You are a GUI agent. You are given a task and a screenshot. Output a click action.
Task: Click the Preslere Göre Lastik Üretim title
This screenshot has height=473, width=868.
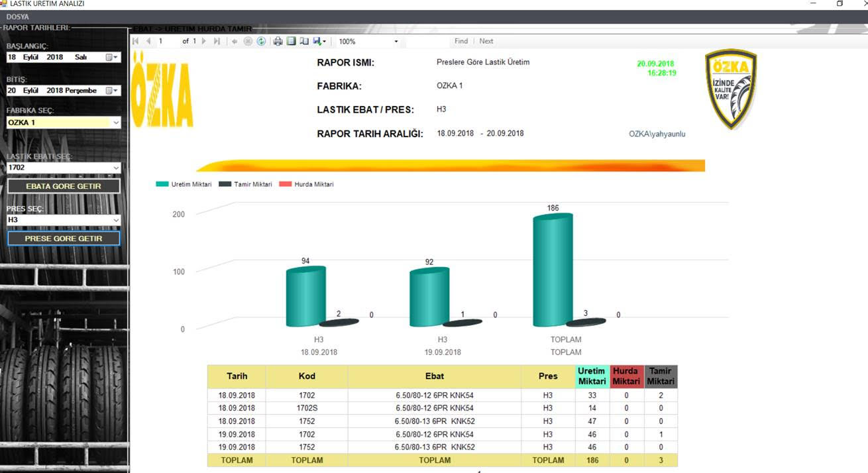pyautogui.click(x=483, y=62)
